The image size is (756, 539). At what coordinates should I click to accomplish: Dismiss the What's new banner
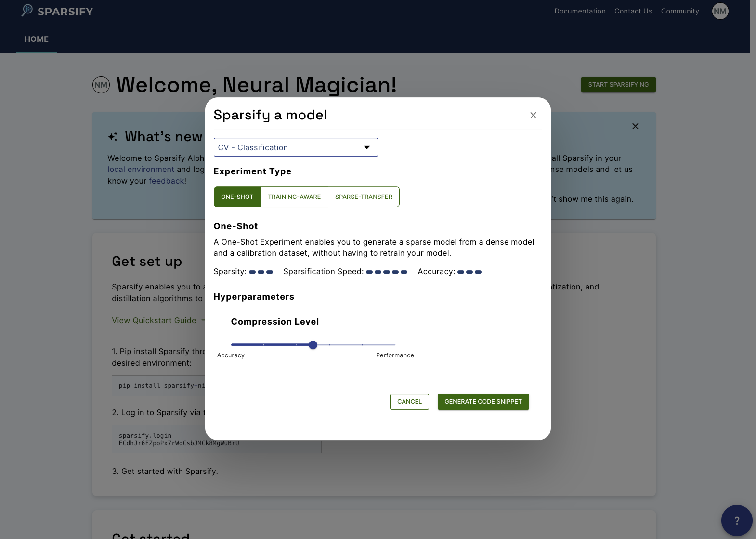coord(635,126)
